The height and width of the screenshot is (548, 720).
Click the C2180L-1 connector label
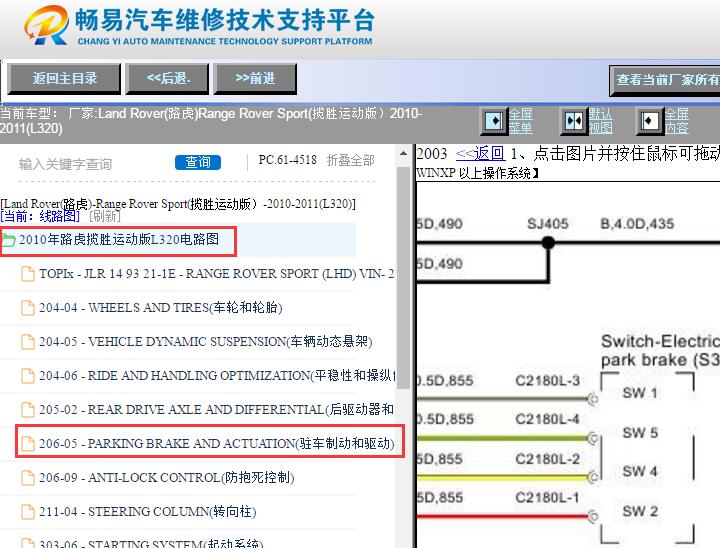click(x=547, y=497)
